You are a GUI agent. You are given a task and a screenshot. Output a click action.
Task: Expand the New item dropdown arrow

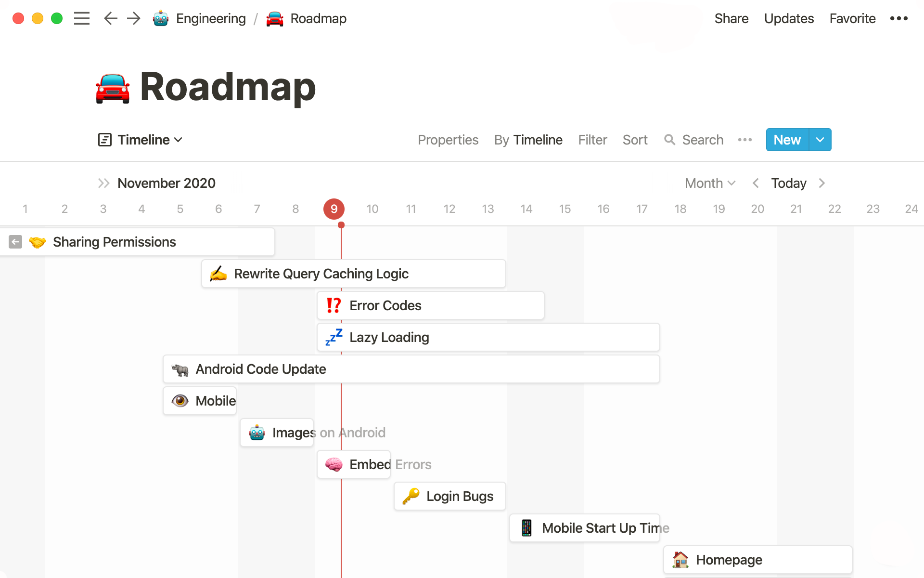click(819, 140)
